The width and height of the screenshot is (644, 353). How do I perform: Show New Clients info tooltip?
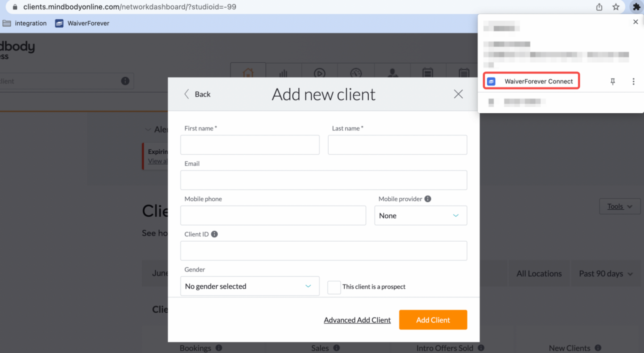pyautogui.click(x=598, y=348)
